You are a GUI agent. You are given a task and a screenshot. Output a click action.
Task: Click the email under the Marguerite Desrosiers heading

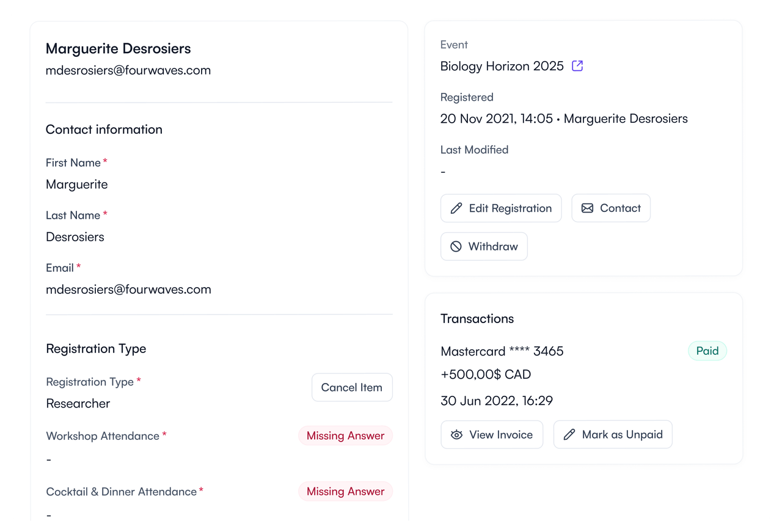tap(128, 70)
